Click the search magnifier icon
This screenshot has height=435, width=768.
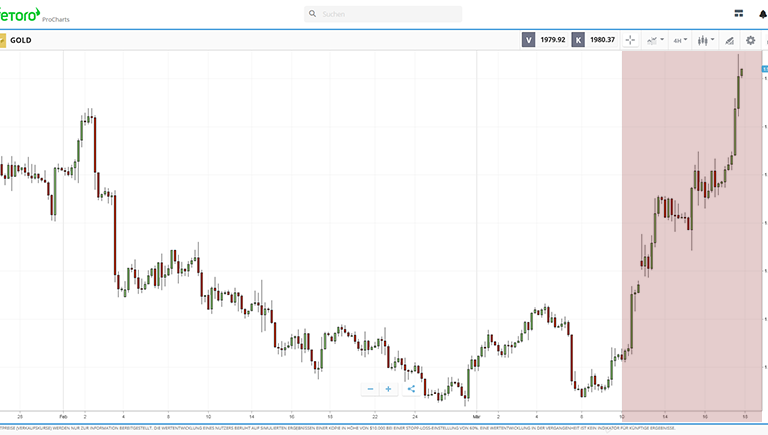[x=313, y=14]
